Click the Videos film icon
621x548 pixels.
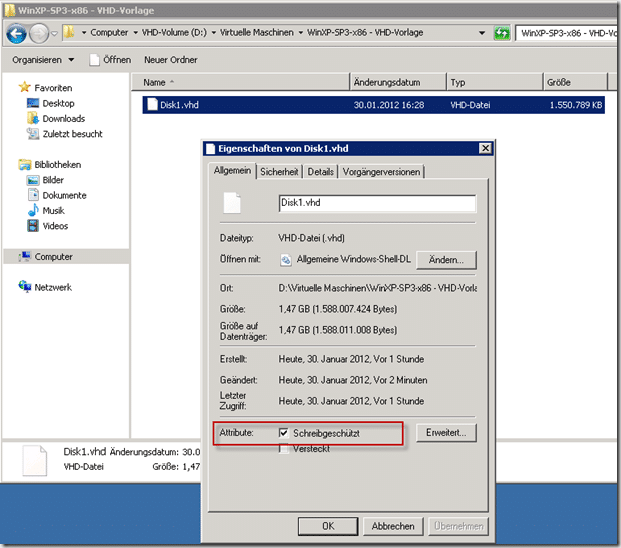[x=33, y=226]
